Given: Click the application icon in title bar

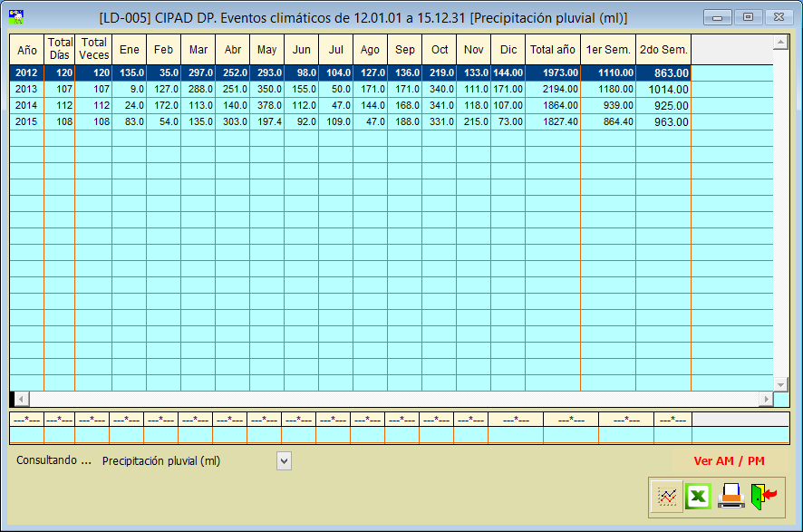Looking at the screenshot, I should point(15,16).
